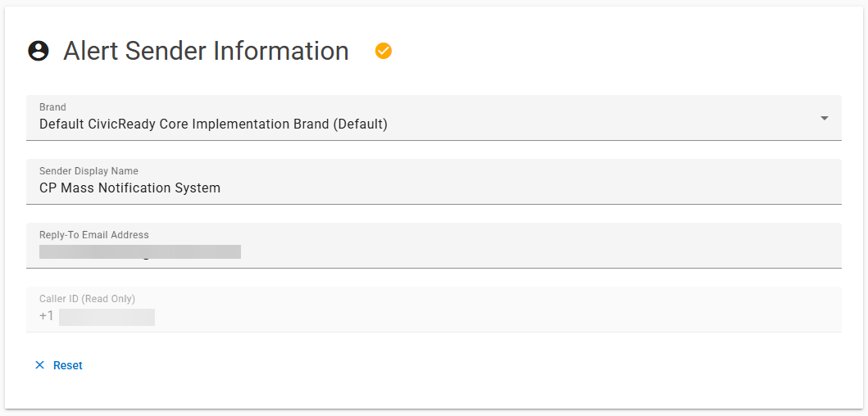Open the Default CivicReady Core Implementation Brand selector
Screen dimensions: 868x416
(434, 118)
